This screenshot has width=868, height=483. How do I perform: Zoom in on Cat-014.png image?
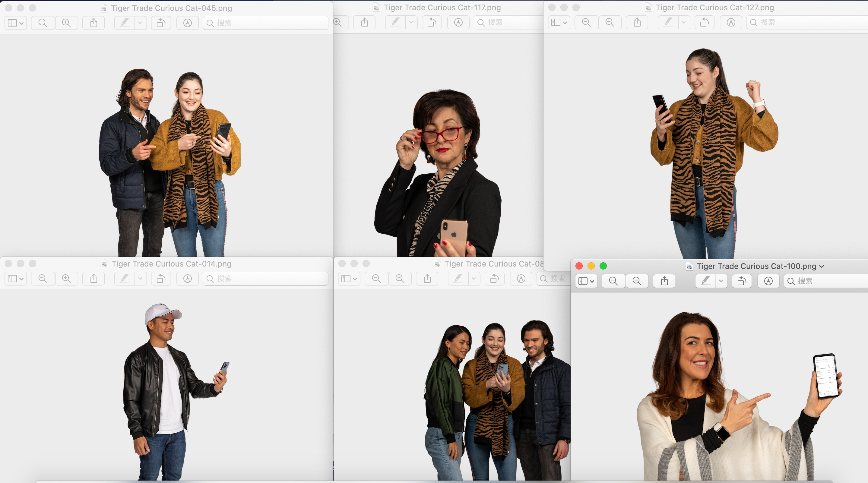[x=66, y=279]
